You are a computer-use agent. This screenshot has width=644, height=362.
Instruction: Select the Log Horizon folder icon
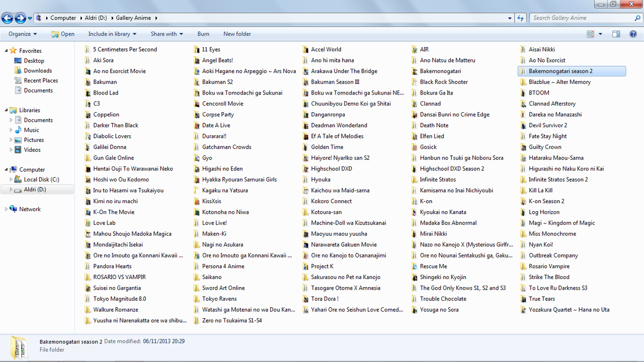coord(524,212)
